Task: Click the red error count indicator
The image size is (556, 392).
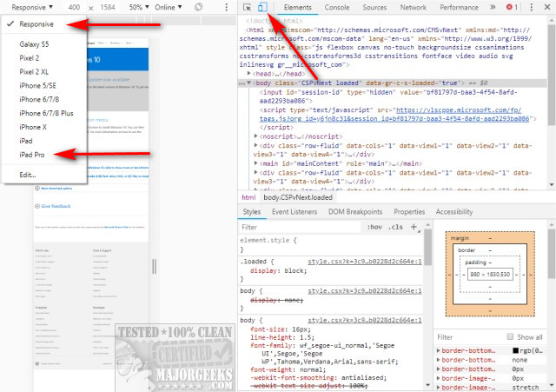Action: tap(512, 7)
